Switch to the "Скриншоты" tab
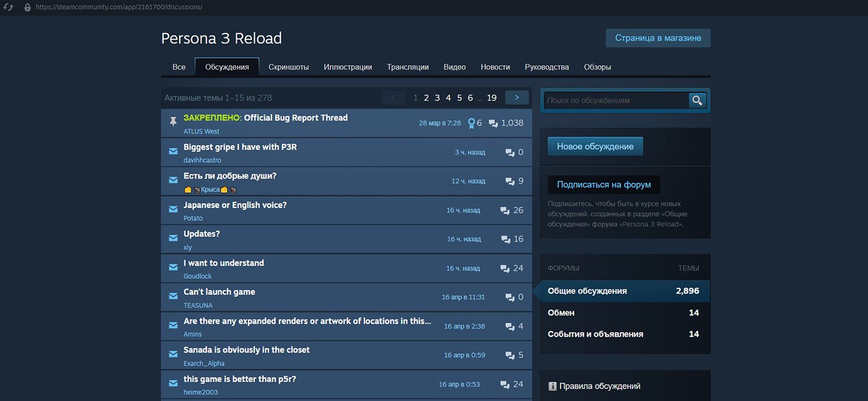Viewport: 868px width, 401px height. click(x=288, y=66)
